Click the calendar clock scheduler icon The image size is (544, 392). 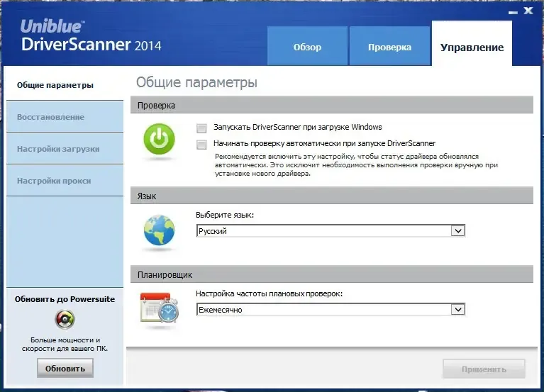pyautogui.click(x=160, y=307)
